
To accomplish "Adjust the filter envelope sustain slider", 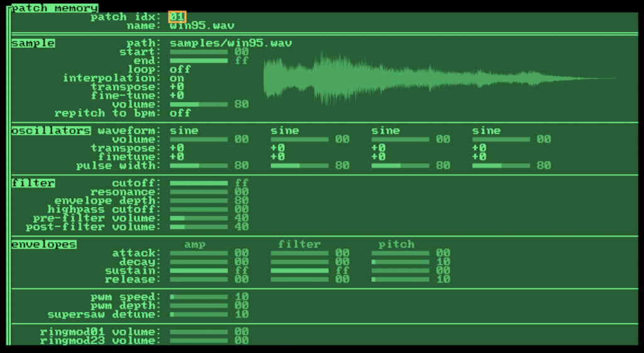I will pyautogui.click(x=299, y=271).
